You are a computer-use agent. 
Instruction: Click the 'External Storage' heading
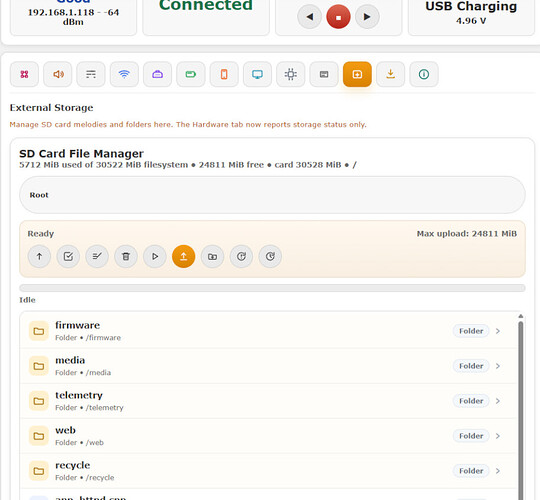coord(51,108)
